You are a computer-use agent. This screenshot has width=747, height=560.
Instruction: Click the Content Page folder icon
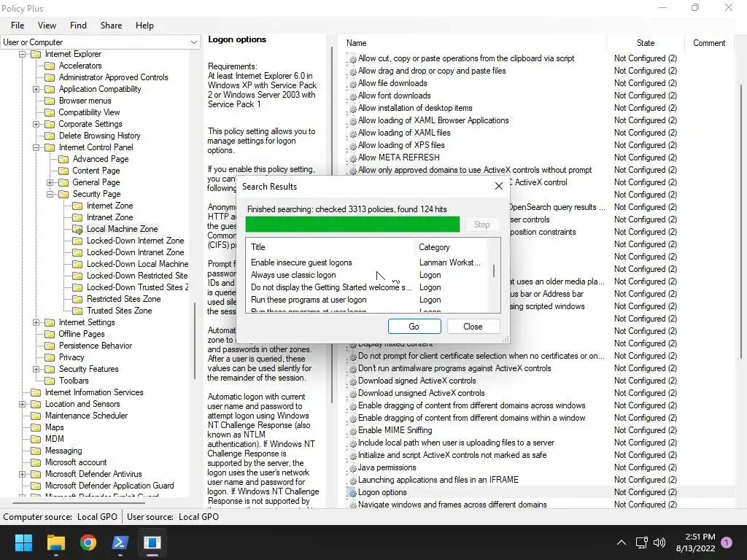[x=63, y=171]
